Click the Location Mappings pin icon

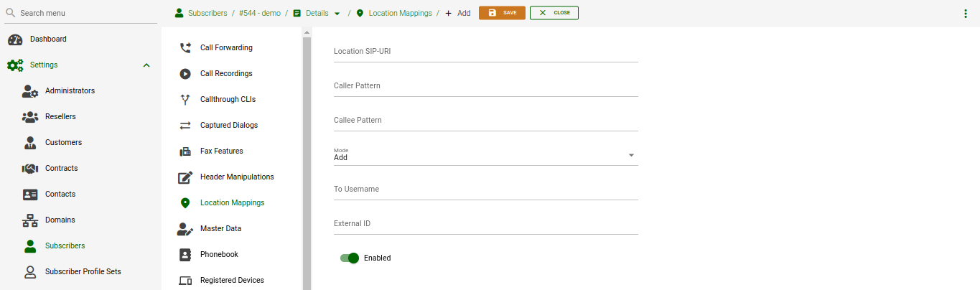(185, 203)
